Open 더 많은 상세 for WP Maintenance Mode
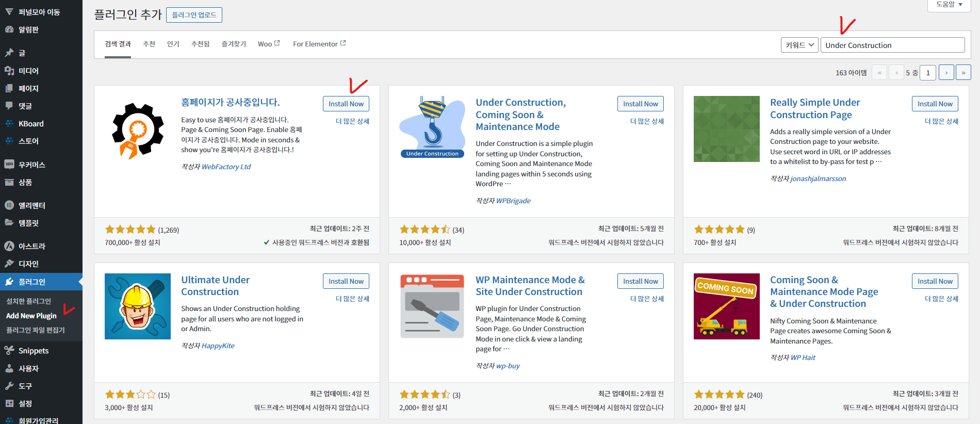The height and width of the screenshot is (424, 980). tap(647, 299)
